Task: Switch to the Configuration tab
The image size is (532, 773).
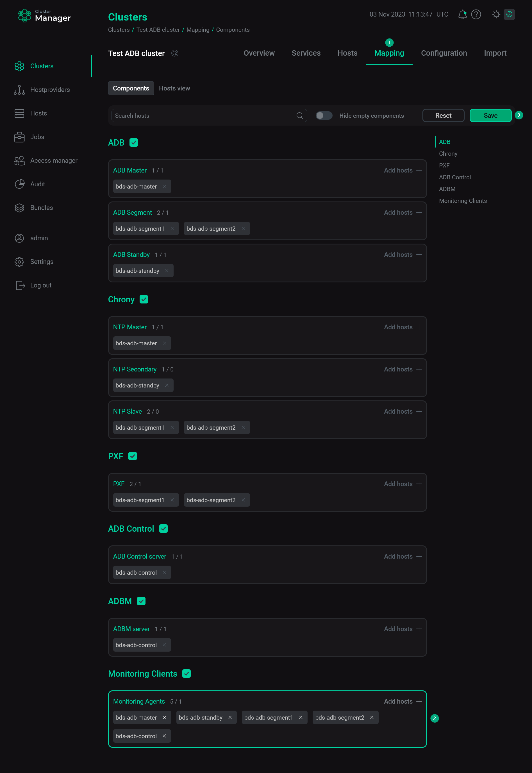Action: [444, 53]
